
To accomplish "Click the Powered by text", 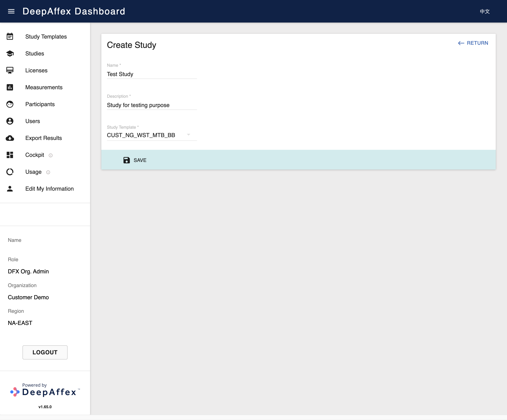I will click(34, 385).
